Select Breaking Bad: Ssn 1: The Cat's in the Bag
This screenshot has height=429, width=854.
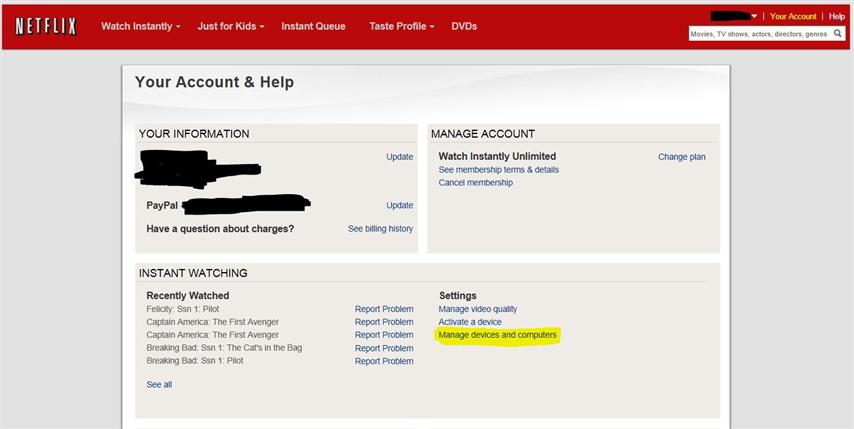pos(224,348)
